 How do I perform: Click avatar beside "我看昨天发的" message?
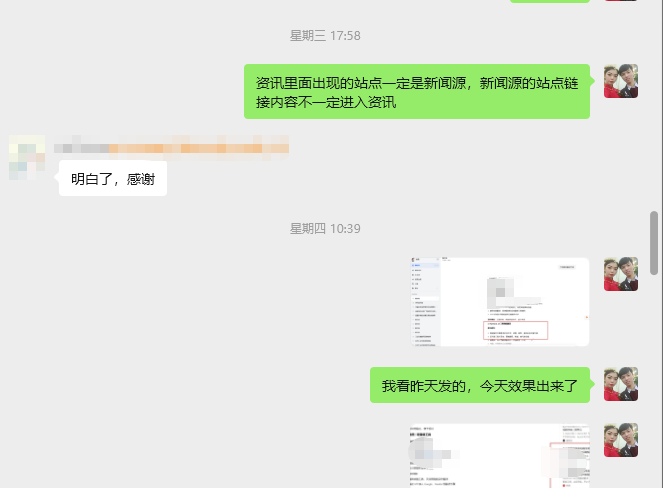coord(621,383)
